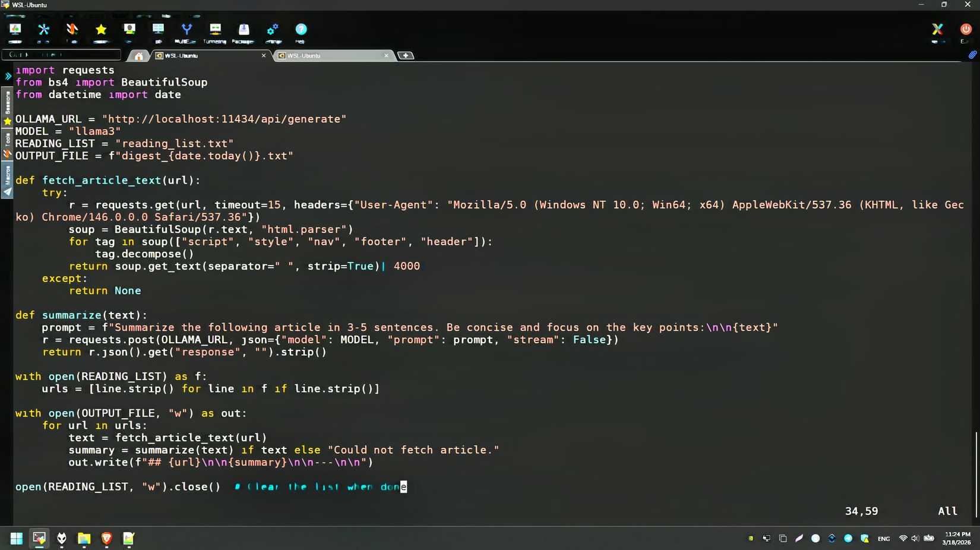The height and width of the screenshot is (550, 980).
Task: Click the '"reading_list.txt"' string
Action: click(175, 144)
